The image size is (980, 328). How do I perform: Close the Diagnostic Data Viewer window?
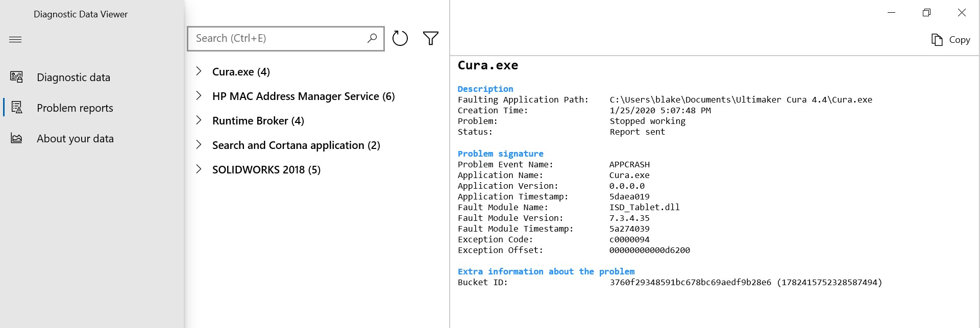[962, 13]
